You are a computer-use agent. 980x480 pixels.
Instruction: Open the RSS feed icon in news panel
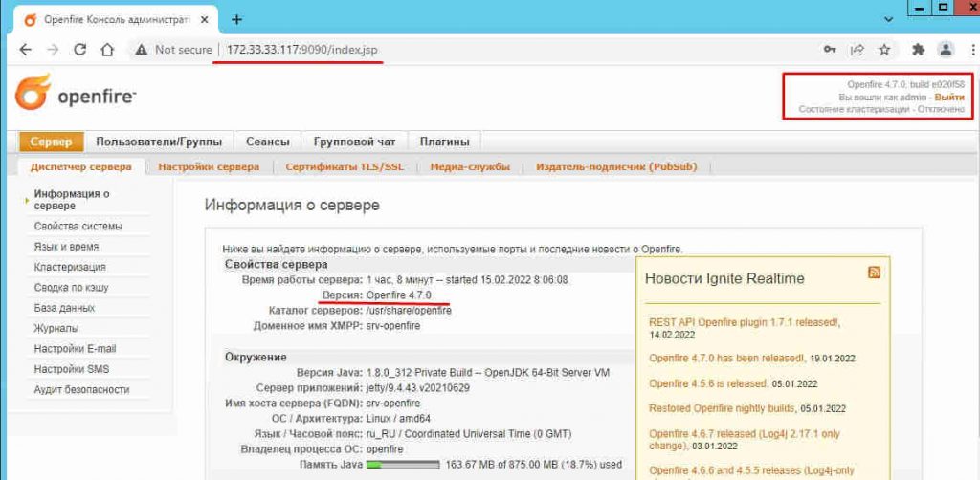point(874,273)
